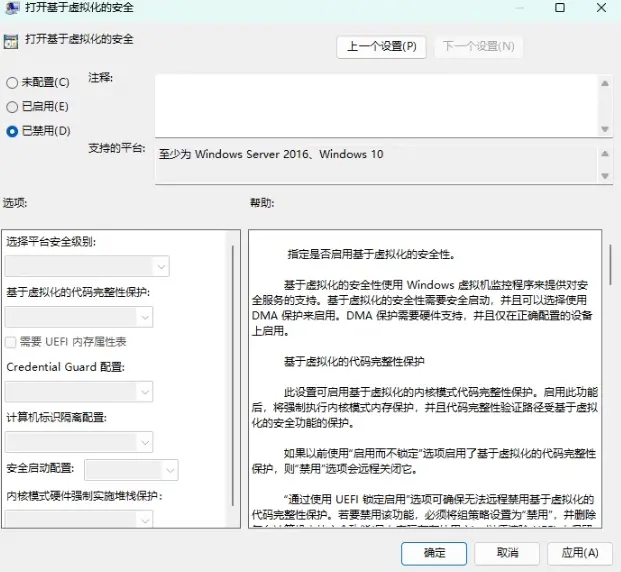Click the help line 指定是否启用基于虚拟化的安全性
Image resolution: width=621 pixels, height=572 pixels.
pos(371,254)
